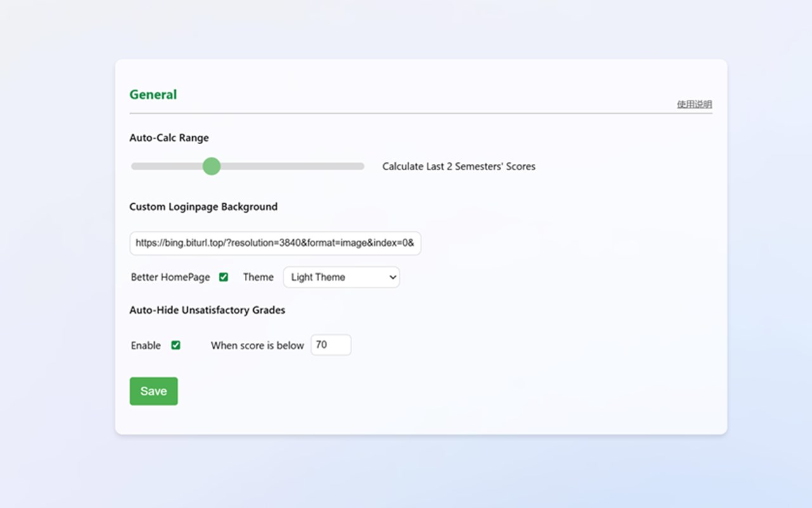Click the 'Auto-Calc Range' label
This screenshot has width=812, height=508.
[169, 138]
